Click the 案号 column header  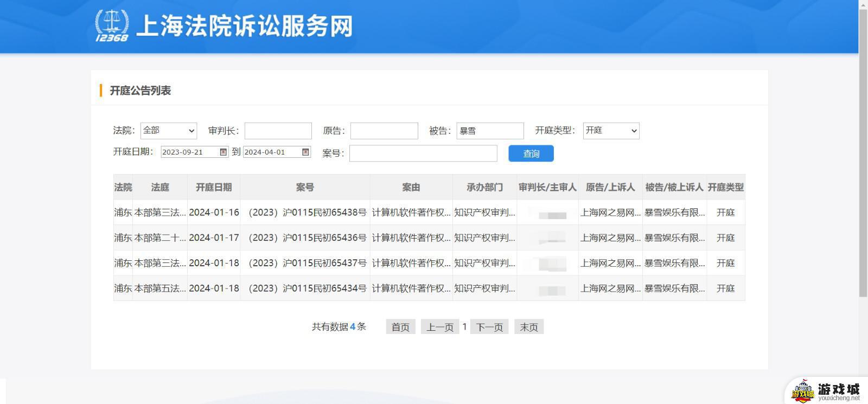tap(305, 187)
